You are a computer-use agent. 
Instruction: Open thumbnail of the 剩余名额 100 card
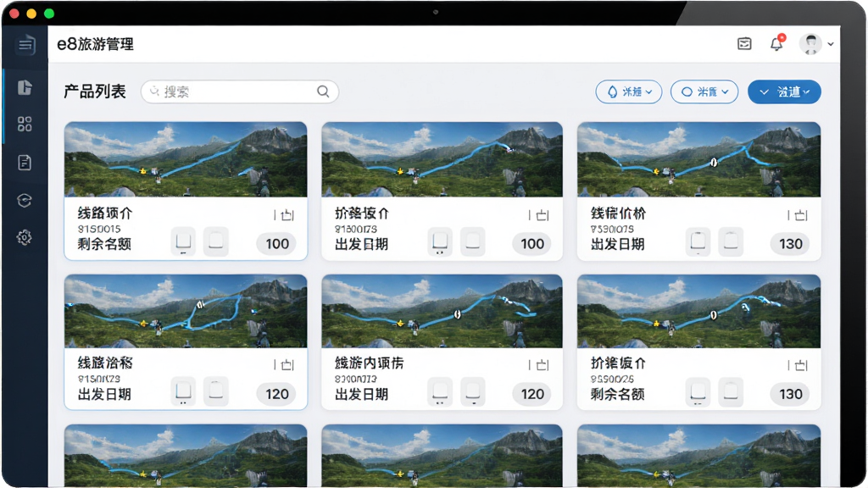[186, 159]
